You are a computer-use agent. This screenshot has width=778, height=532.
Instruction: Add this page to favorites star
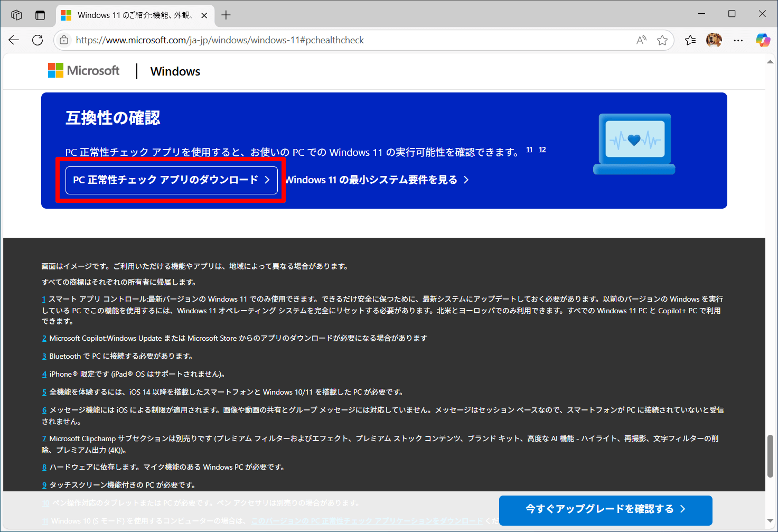pos(662,40)
